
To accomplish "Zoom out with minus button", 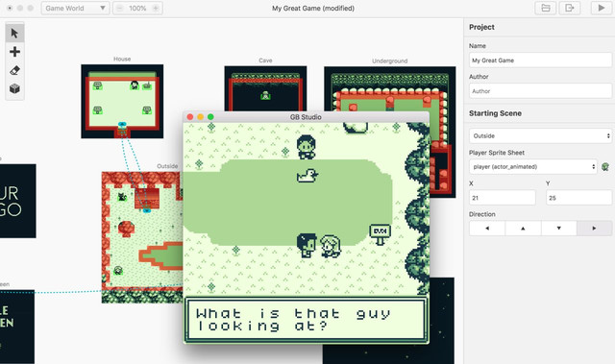I will (120, 9).
